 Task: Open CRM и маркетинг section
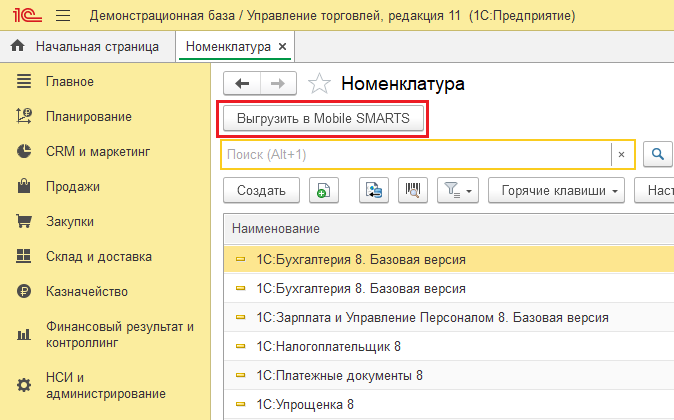[98, 151]
